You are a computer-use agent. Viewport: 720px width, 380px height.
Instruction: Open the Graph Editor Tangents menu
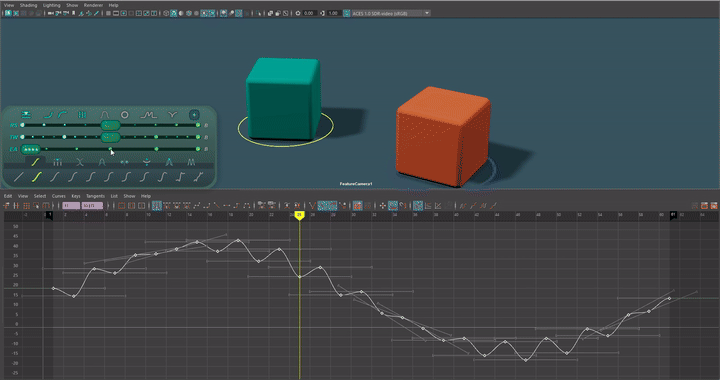[96, 196]
